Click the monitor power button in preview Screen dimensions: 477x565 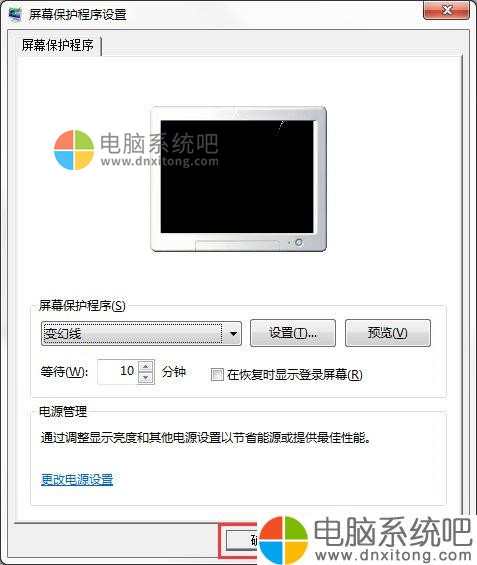click(x=299, y=243)
